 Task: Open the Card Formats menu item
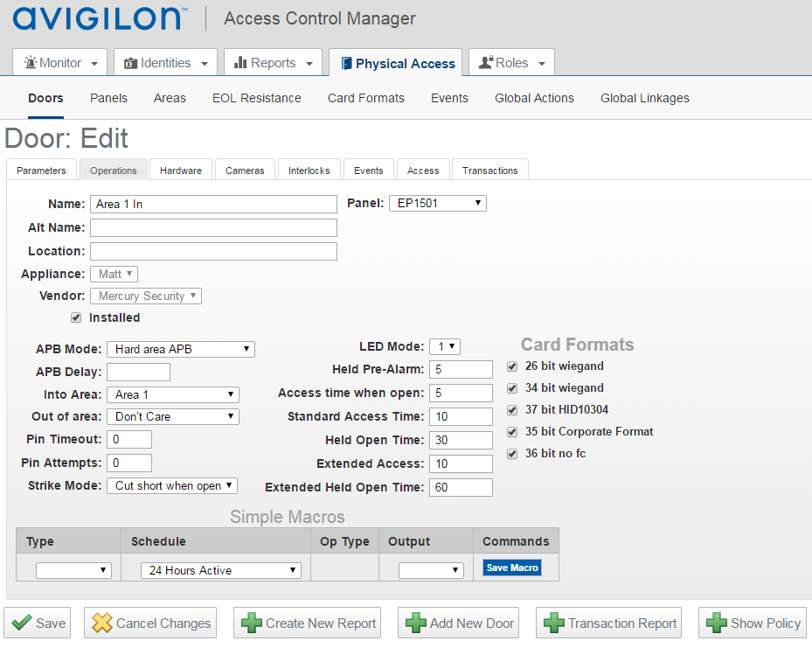(365, 98)
